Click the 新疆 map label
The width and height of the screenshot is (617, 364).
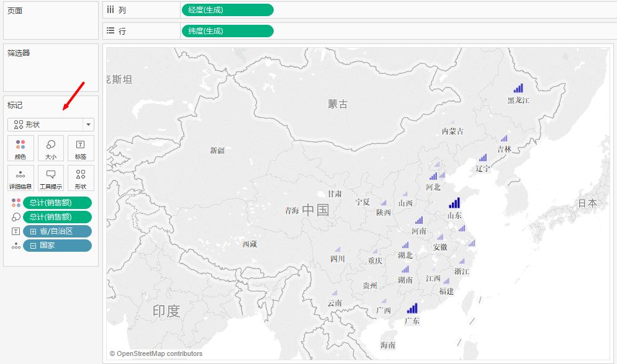[217, 150]
